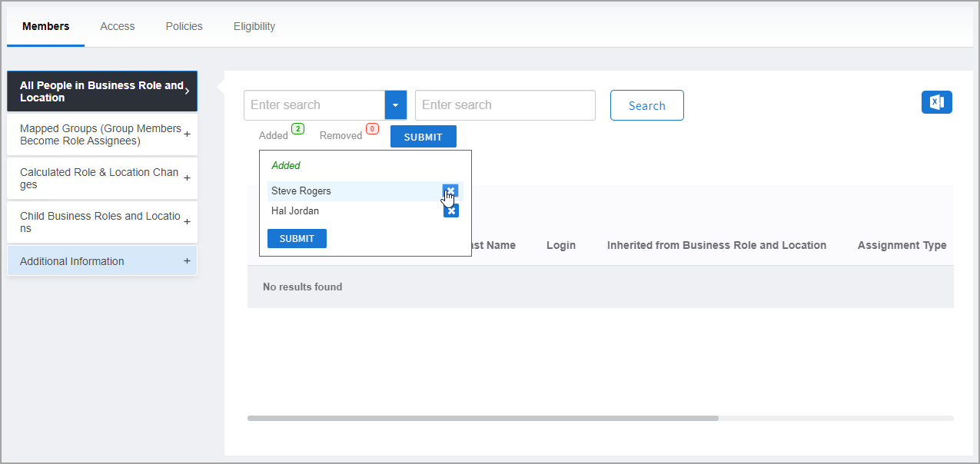
Task: Remove Steve Rogers from the Added list
Action: tap(450, 191)
